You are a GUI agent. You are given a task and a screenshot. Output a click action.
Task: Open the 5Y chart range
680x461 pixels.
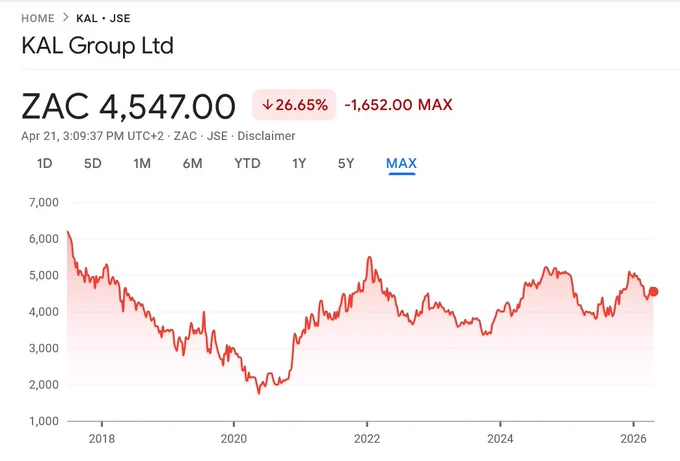pyautogui.click(x=346, y=163)
